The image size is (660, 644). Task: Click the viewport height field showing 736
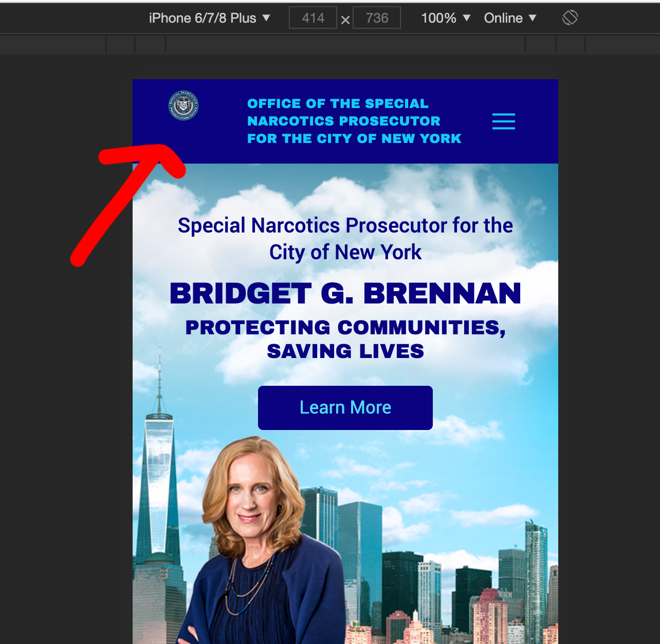[x=377, y=18]
